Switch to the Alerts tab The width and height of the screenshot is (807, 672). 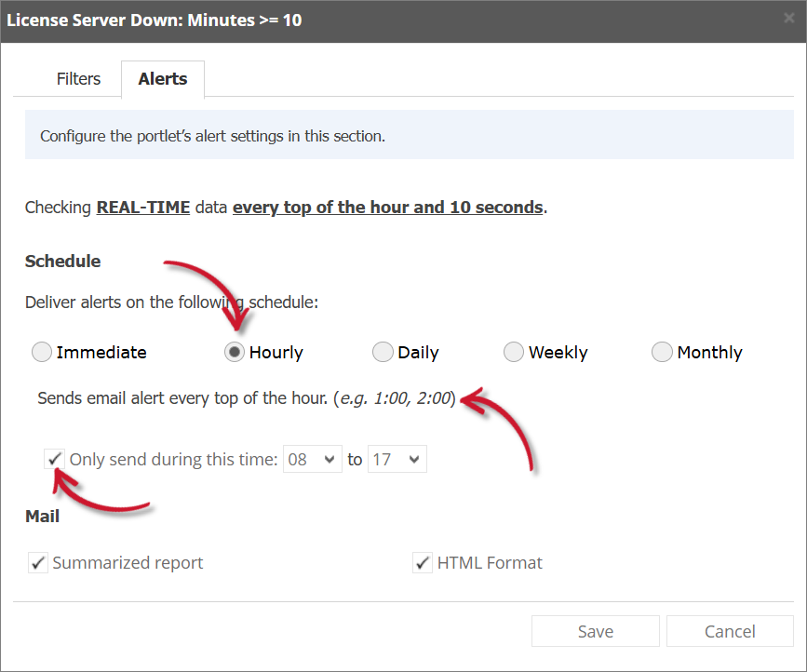pos(162,79)
